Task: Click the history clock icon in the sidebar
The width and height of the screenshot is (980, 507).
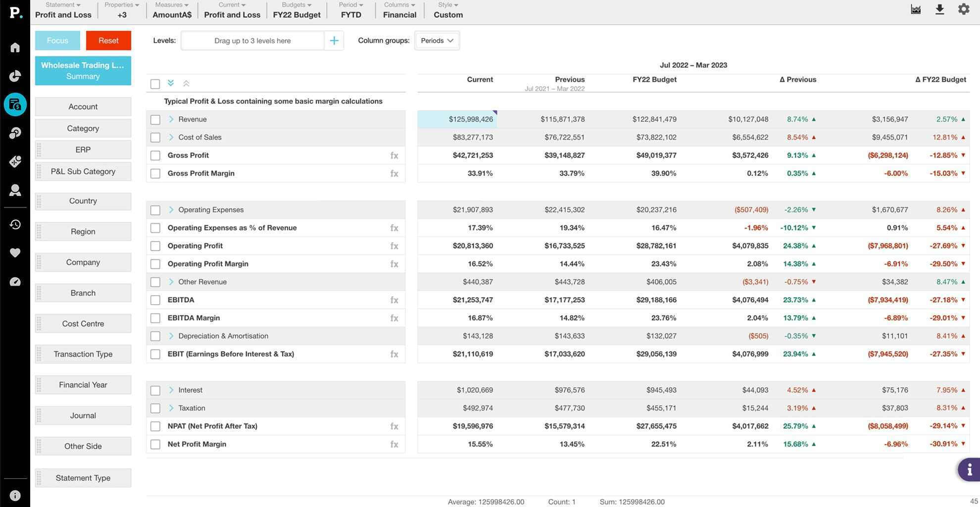Action: [15, 224]
